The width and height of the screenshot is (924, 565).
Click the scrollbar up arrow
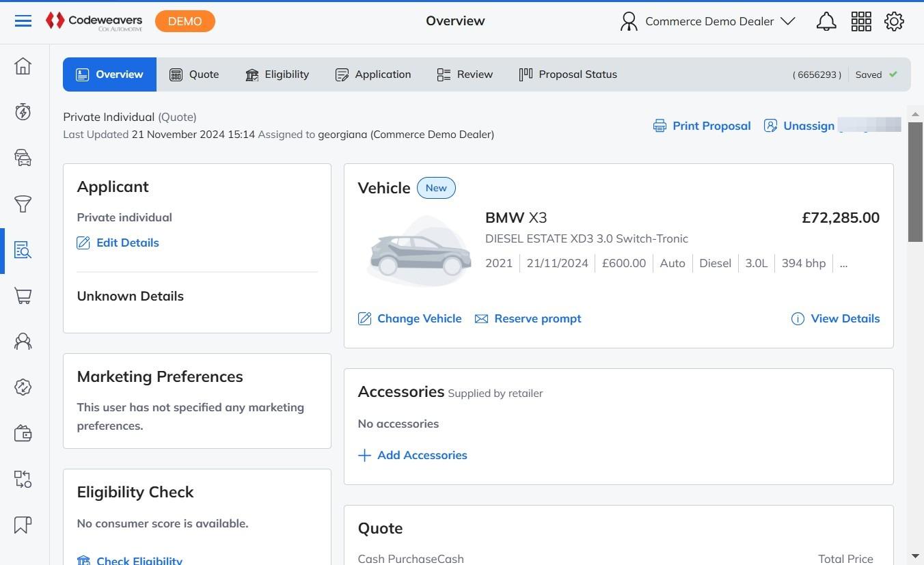[x=915, y=114]
